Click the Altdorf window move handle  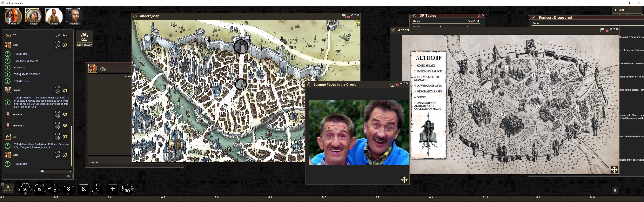[614, 170]
